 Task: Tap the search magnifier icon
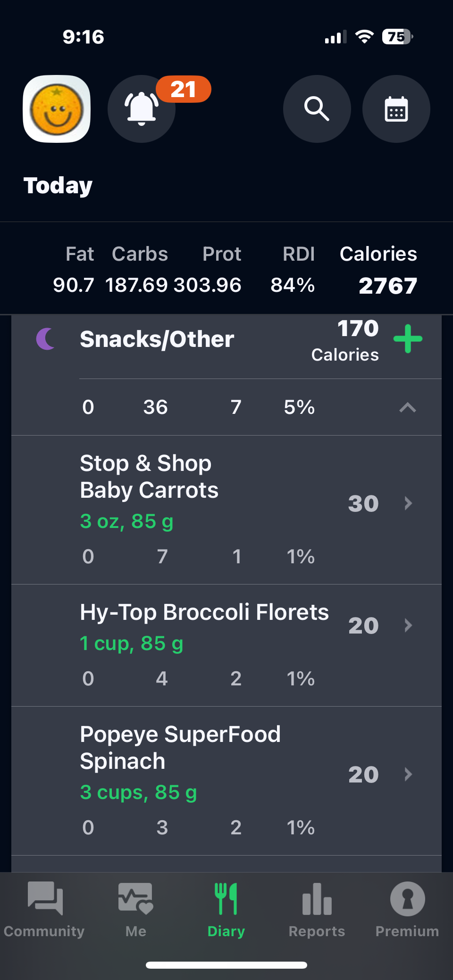click(x=317, y=109)
